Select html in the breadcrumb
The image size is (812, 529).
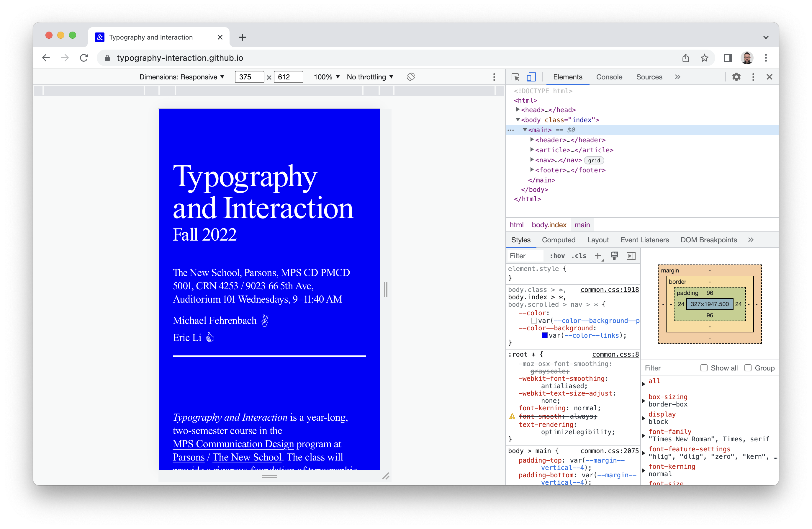tap(516, 225)
